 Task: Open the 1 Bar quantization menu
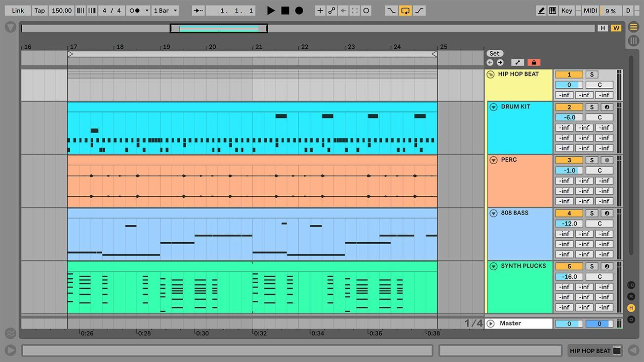[164, 10]
